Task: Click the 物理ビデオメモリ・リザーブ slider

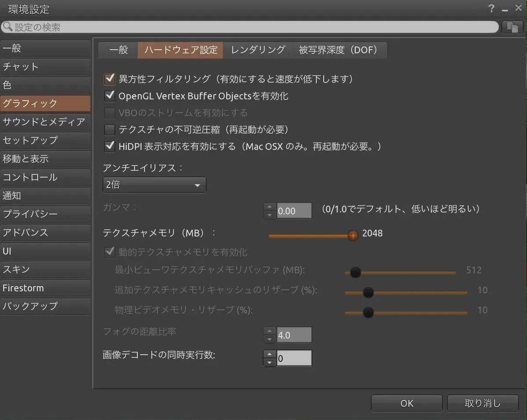Action: (x=406, y=312)
